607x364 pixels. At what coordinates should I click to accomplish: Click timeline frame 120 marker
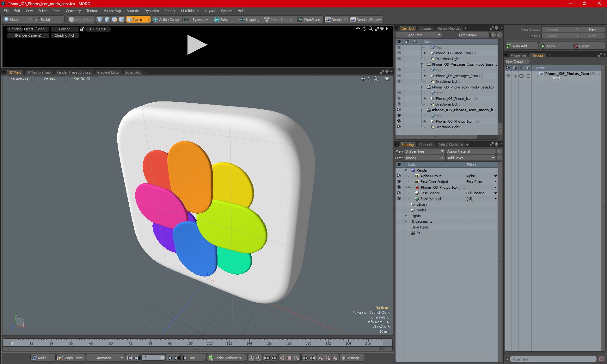(210, 343)
